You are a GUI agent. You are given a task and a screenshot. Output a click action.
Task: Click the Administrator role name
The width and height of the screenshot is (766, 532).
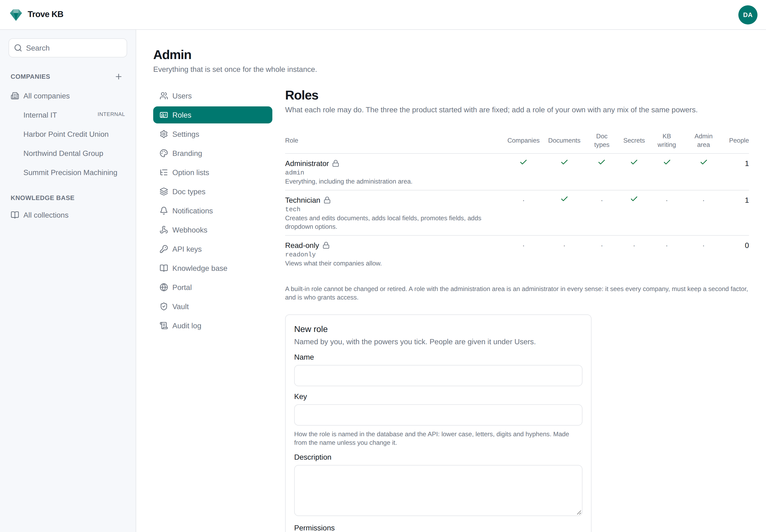pyautogui.click(x=307, y=163)
